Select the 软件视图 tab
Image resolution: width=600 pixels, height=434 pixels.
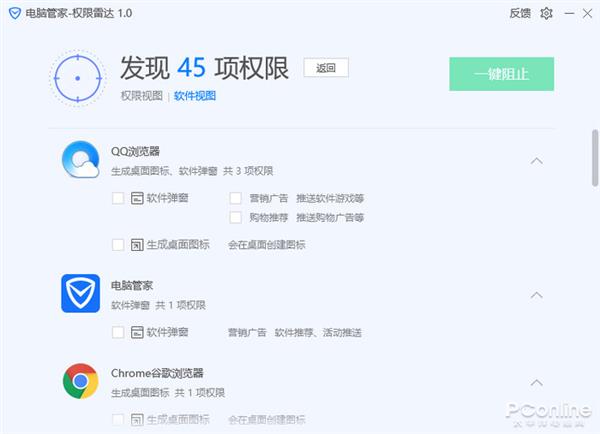(195, 96)
